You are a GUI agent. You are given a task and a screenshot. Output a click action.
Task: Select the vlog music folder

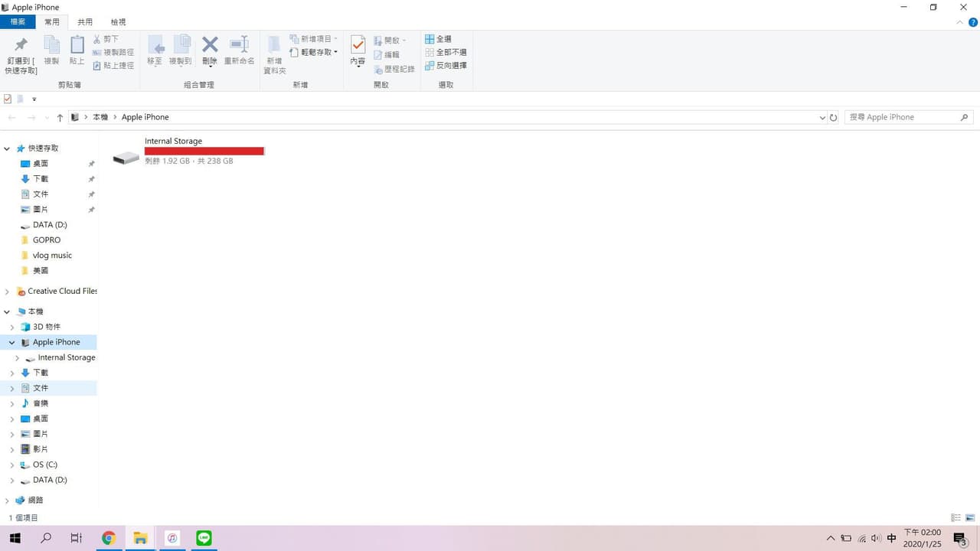[x=52, y=256]
